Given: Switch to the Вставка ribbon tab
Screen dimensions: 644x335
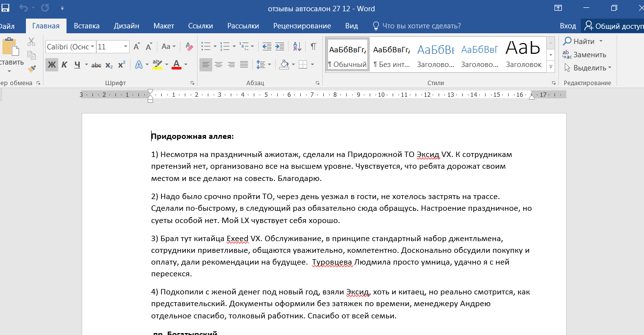Looking at the screenshot, I should (x=87, y=26).
